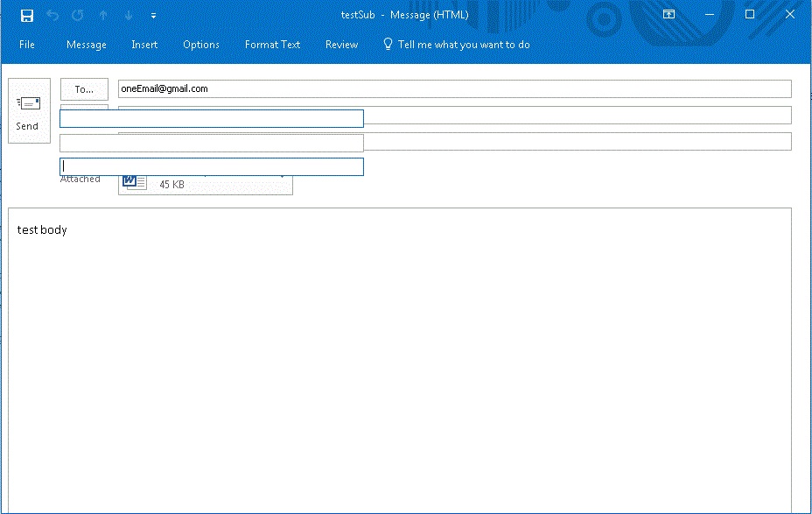The width and height of the screenshot is (812, 514).
Task: Open the Ribbon Display Options icon
Action: point(668,15)
